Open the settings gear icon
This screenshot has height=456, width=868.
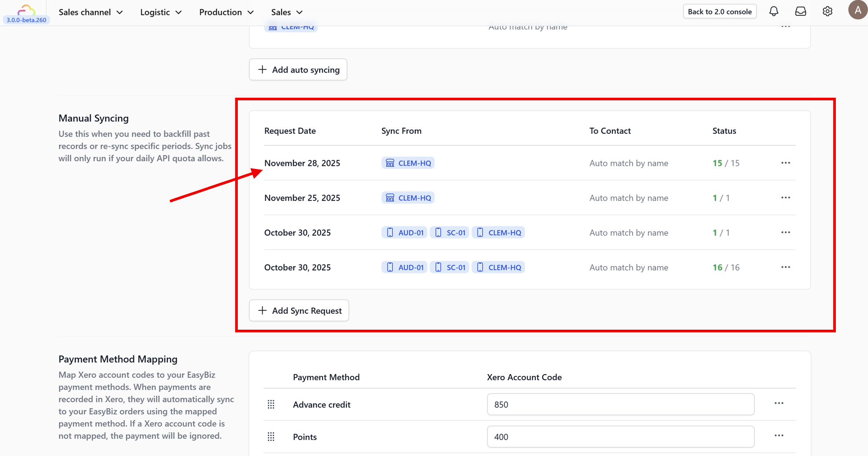[x=827, y=11]
